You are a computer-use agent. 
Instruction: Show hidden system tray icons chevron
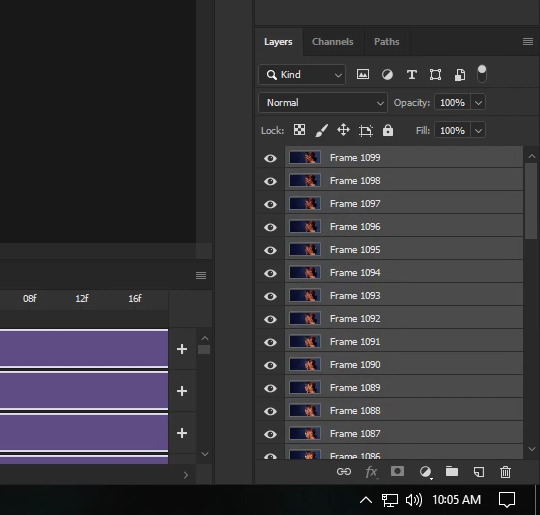pos(366,499)
